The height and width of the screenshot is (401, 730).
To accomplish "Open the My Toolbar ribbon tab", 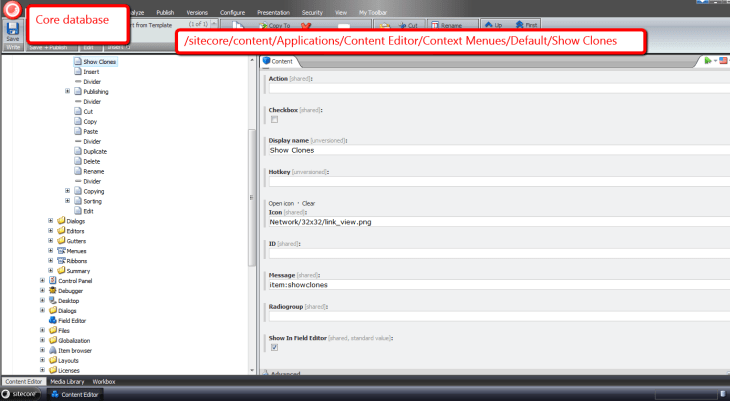I will pyautogui.click(x=372, y=13).
